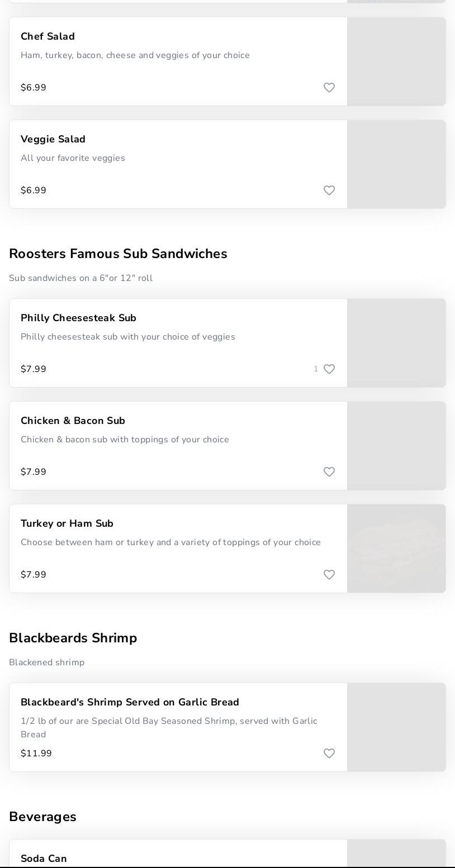Screen dimensions: 455x868
Task: Click the Roosters Famous Sub Sandwiches heading
Action: (x=118, y=254)
